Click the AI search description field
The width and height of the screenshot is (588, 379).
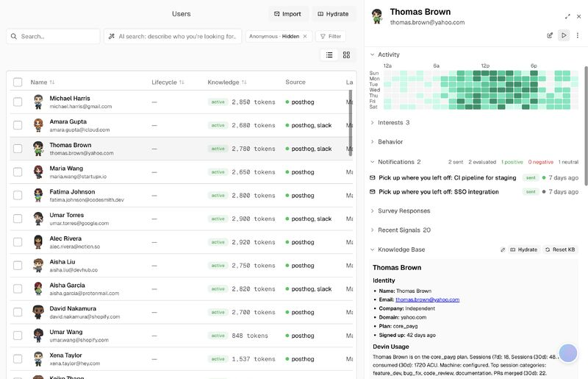click(173, 37)
